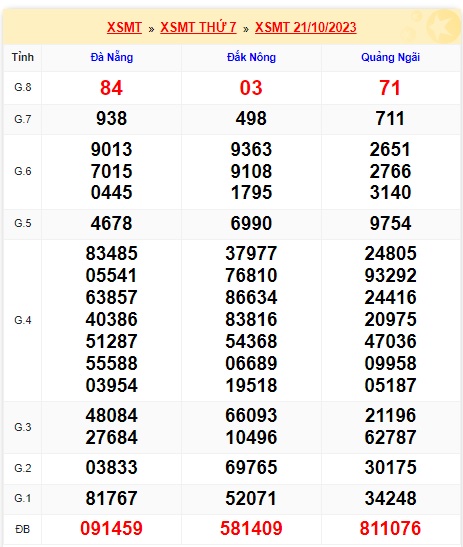Click Đắk Nông special prize 581409
This screenshot has width=463, height=547.
[251, 528]
